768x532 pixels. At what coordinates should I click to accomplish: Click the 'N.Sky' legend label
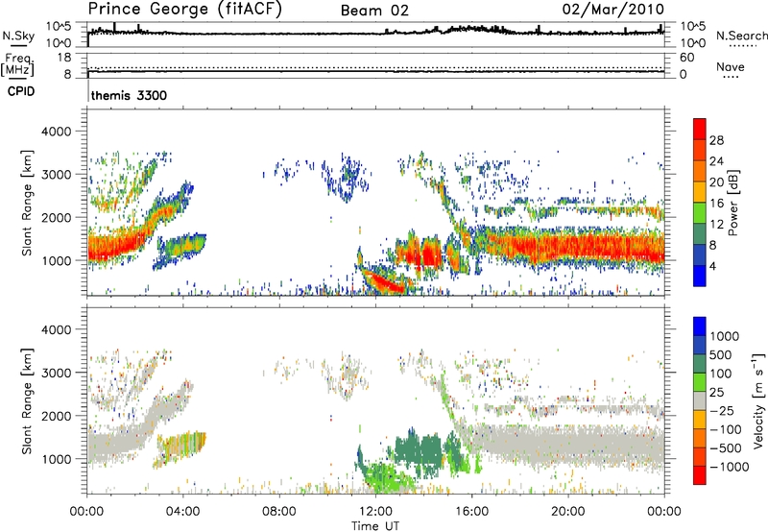click(18, 36)
